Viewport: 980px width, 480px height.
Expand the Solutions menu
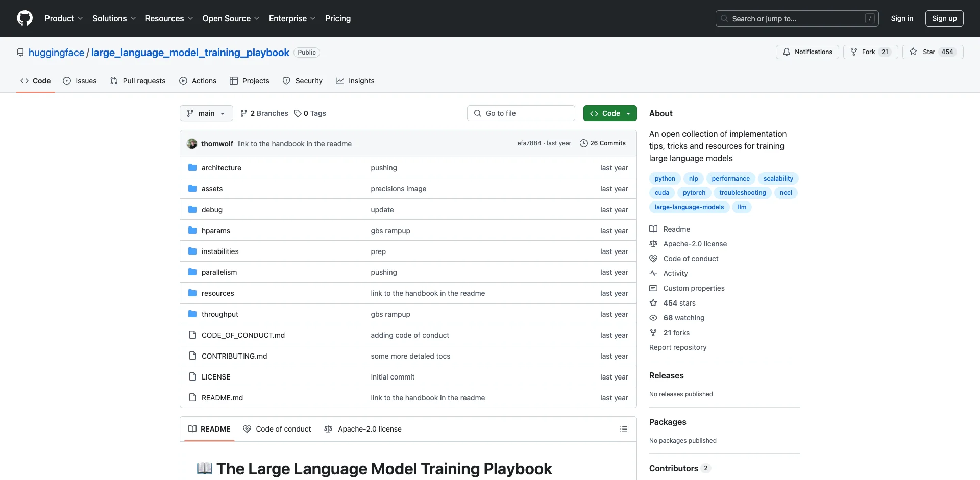[x=114, y=18]
